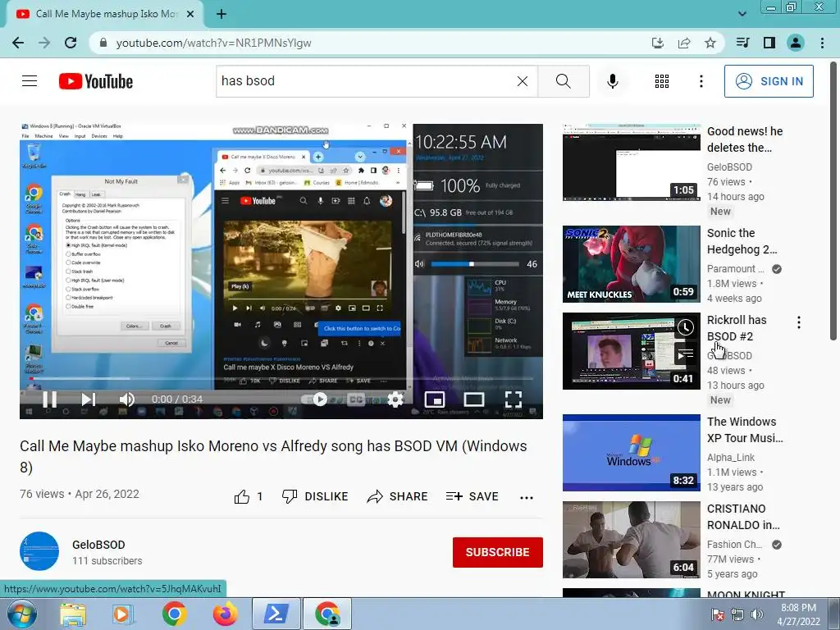The height and width of the screenshot is (630, 840).
Task: Open the media controls icon in Chrome
Action: (742, 43)
